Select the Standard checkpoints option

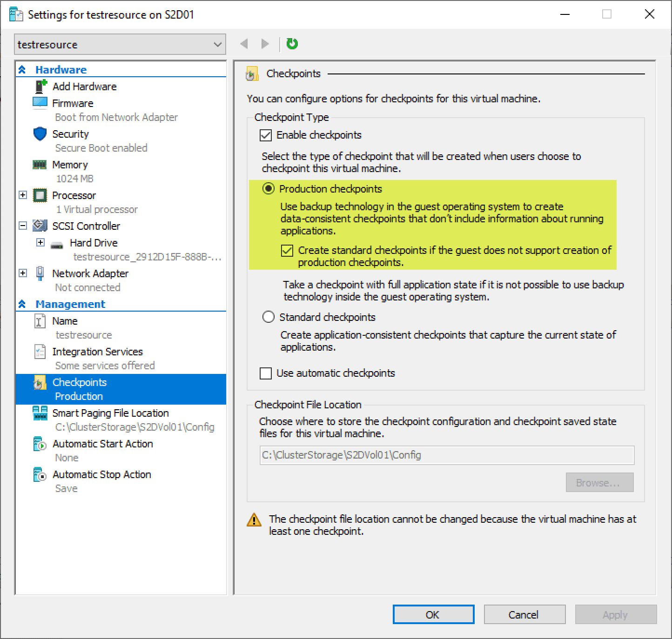pyautogui.click(x=268, y=317)
